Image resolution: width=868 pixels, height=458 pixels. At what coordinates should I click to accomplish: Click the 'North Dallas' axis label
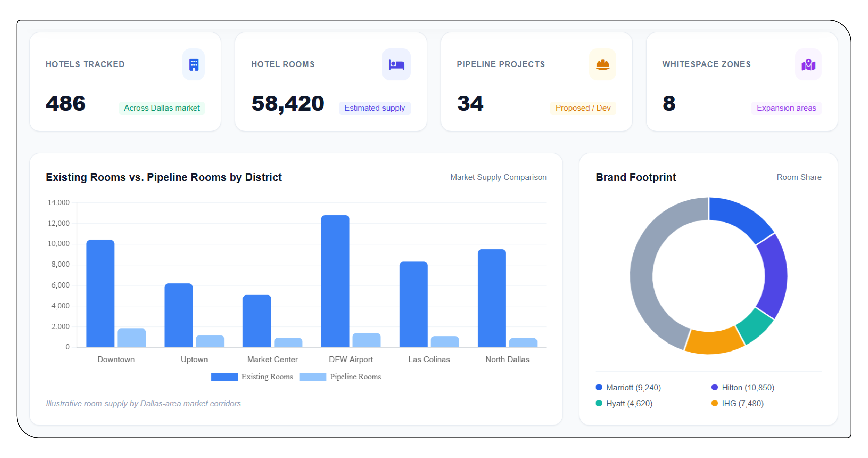(507, 359)
